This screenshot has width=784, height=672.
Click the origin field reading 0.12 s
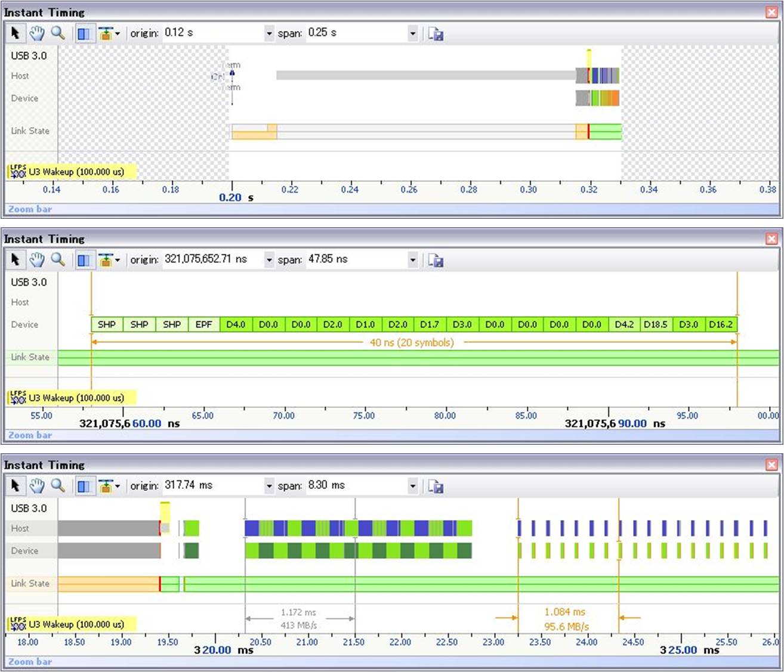[212, 33]
